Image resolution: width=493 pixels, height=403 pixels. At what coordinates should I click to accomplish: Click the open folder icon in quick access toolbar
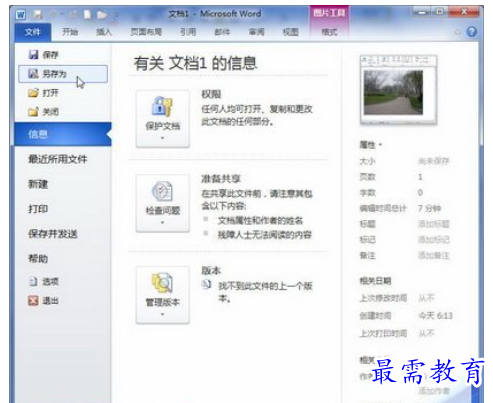coord(102,15)
